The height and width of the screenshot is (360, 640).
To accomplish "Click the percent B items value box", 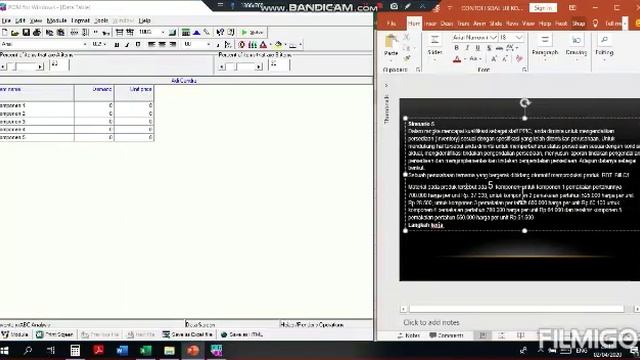I will (279, 65).
